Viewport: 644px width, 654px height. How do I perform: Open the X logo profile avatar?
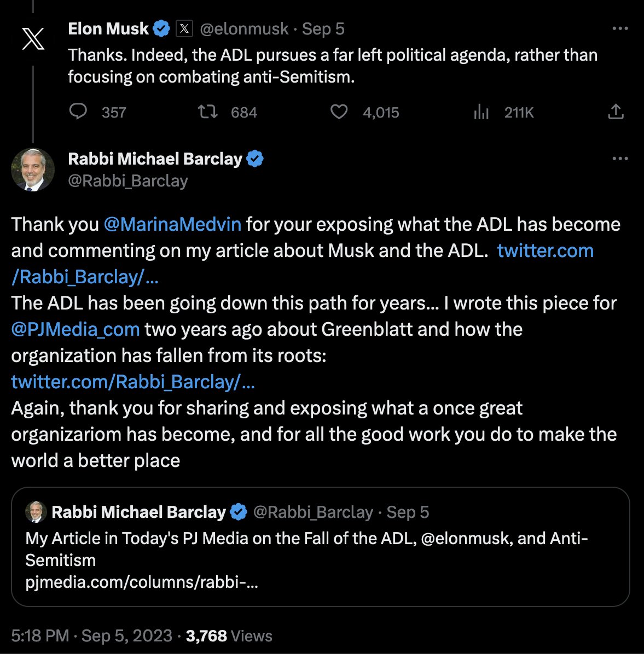33,39
